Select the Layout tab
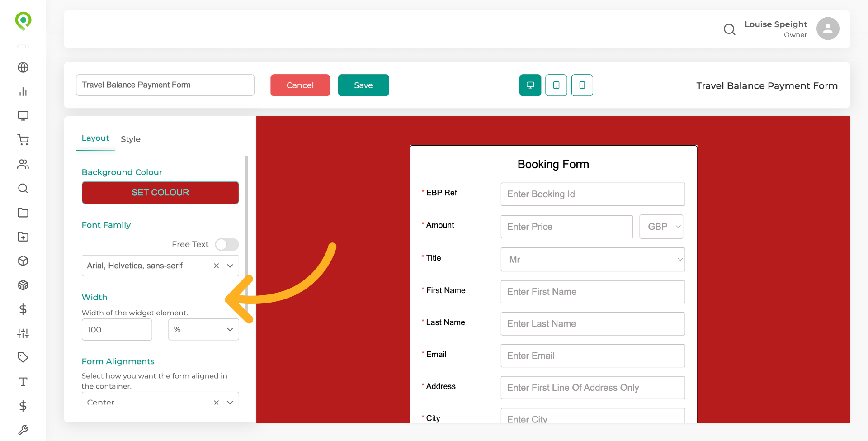The width and height of the screenshot is (868, 441). (95, 138)
